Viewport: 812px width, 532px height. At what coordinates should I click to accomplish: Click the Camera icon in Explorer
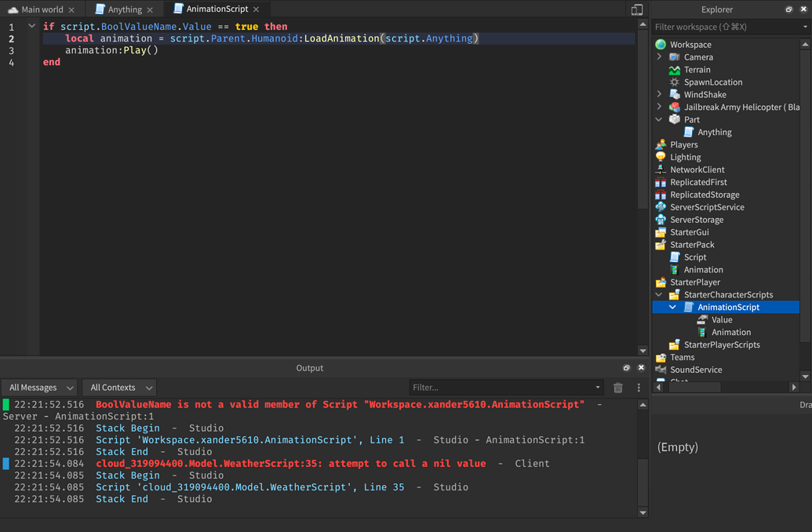click(x=674, y=57)
